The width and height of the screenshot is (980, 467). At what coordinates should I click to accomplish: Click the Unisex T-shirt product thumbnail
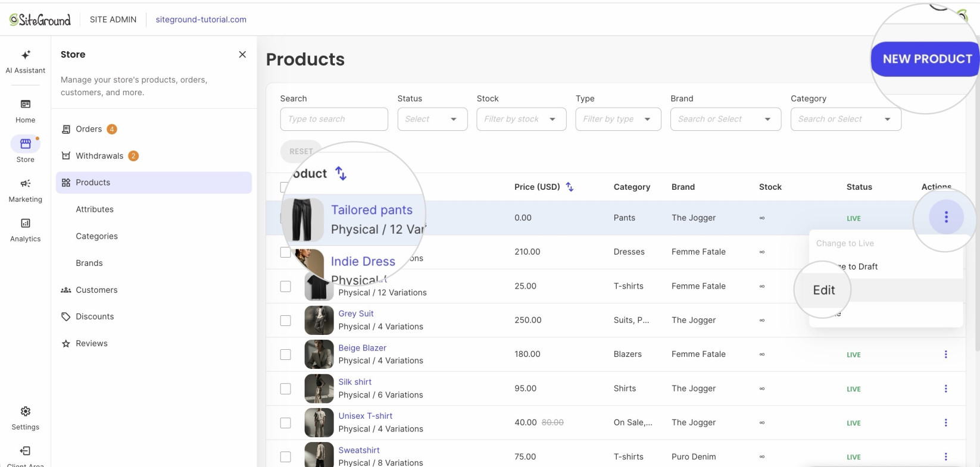pos(319,423)
